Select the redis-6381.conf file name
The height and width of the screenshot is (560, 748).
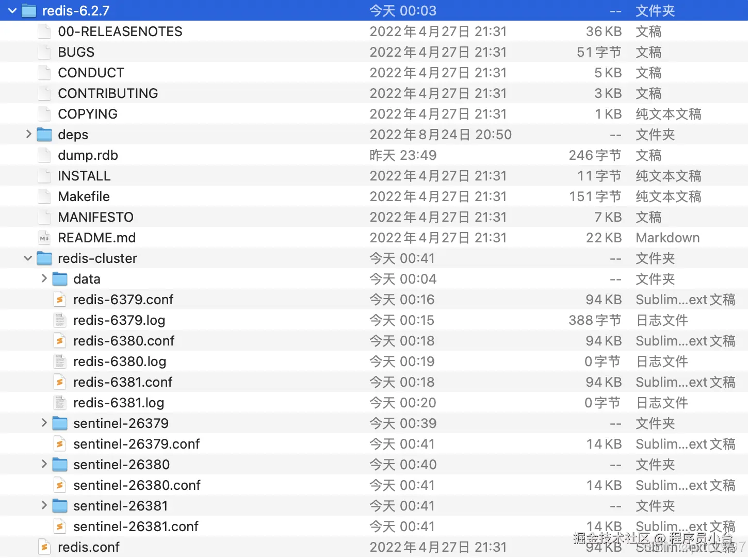123,382
